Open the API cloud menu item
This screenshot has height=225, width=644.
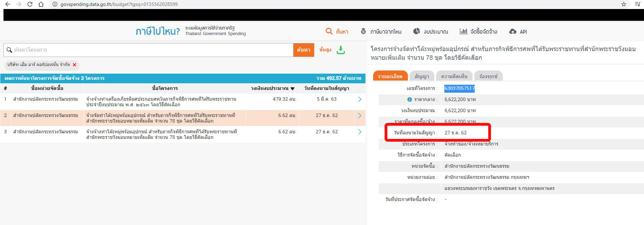(518, 32)
